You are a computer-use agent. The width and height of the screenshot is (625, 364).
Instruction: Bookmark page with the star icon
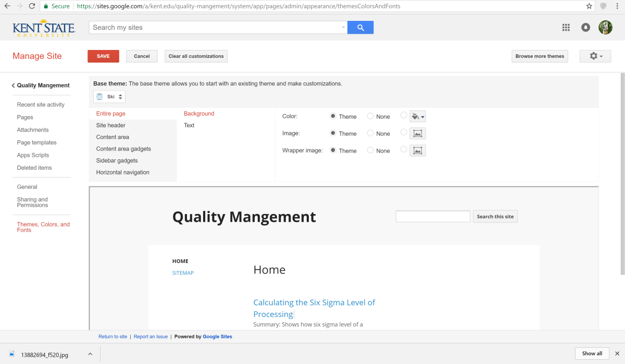coord(589,6)
